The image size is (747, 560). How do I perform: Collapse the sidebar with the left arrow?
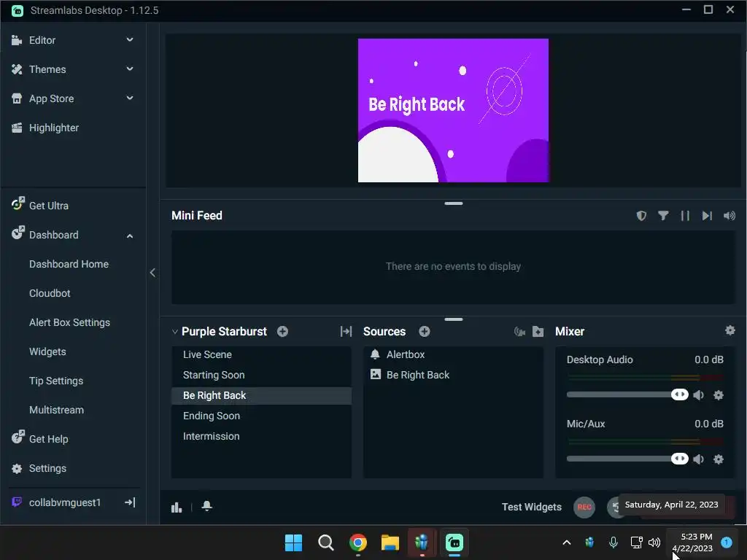click(152, 273)
